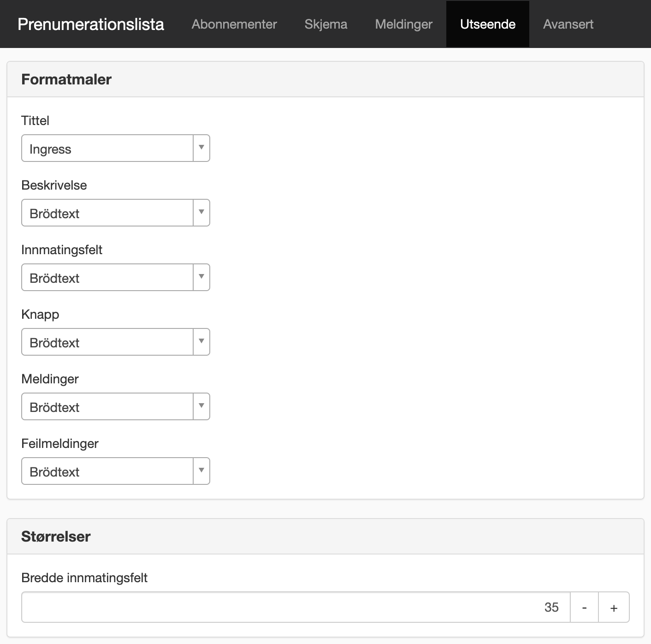Click the arrow on the Knapp dropdown
Screen dimensions: 651x644
tap(201, 341)
